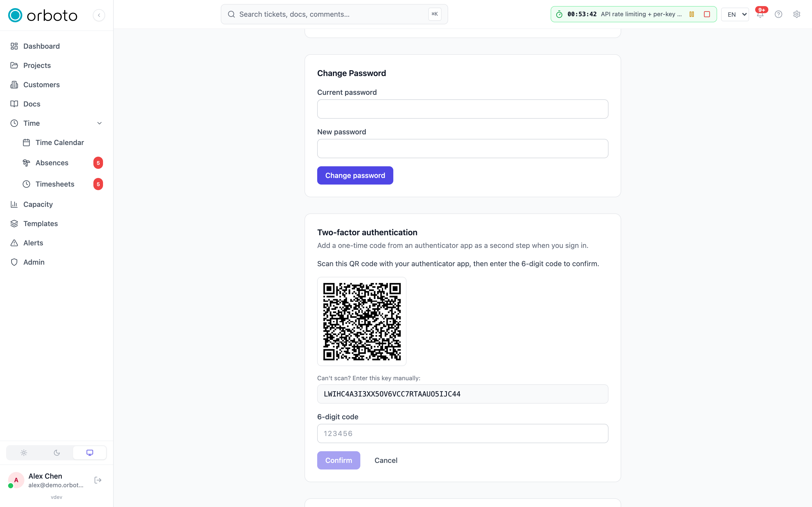Cancel two-factor authentication setup
This screenshot has width=812, height=507.
[386, 460]
